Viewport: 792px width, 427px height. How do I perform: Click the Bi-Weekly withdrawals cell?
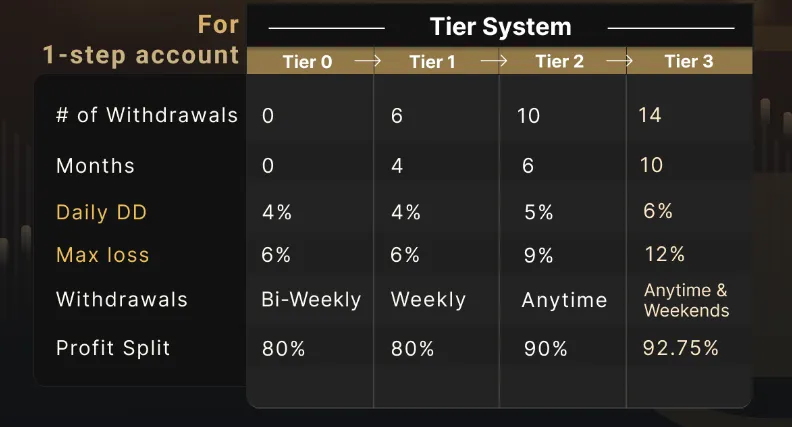(311, 300)
